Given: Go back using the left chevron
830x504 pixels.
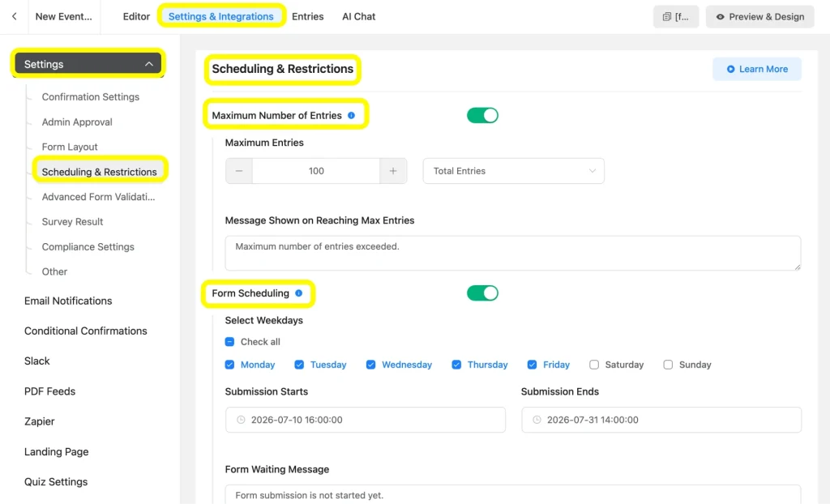Looking at the screenshot, I should click(x=15, y=16).
